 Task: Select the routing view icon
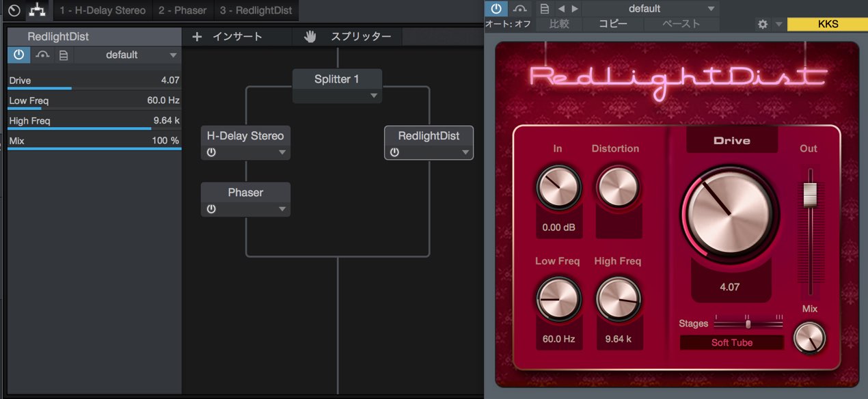(37, 10)
